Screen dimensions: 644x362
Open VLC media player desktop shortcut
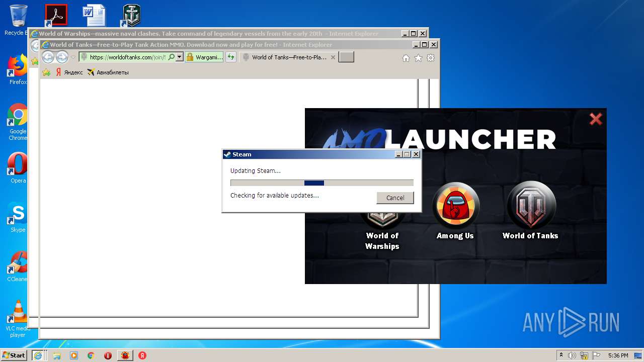pos(18,319)
